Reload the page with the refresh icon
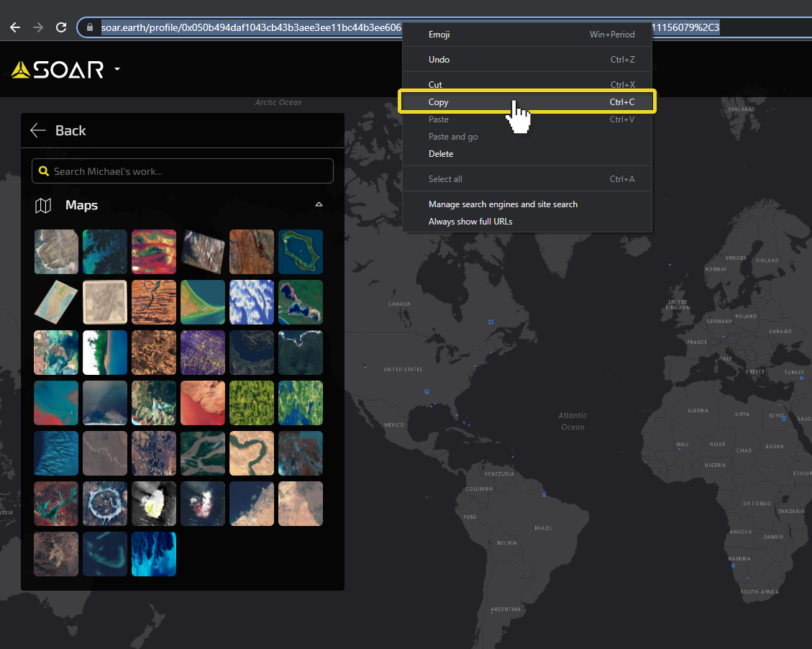 [x=61, y=27]
